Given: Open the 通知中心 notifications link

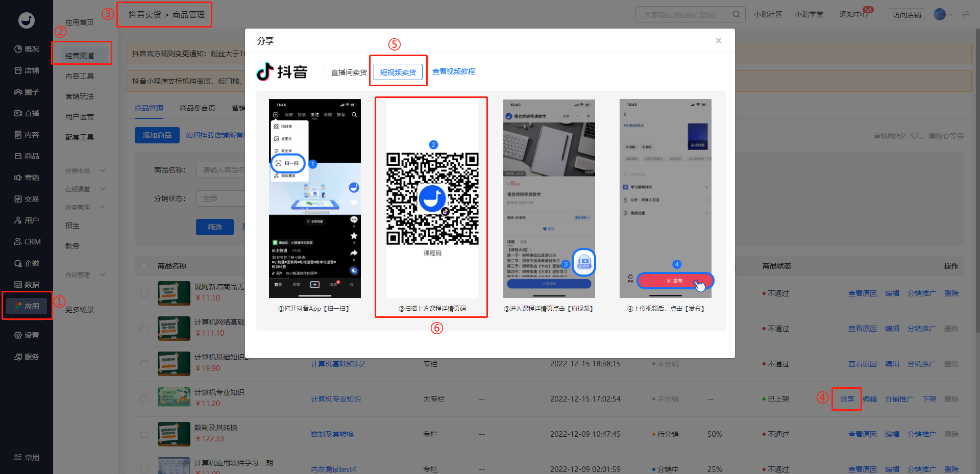Looking at the screenshot, I should 854,14.
